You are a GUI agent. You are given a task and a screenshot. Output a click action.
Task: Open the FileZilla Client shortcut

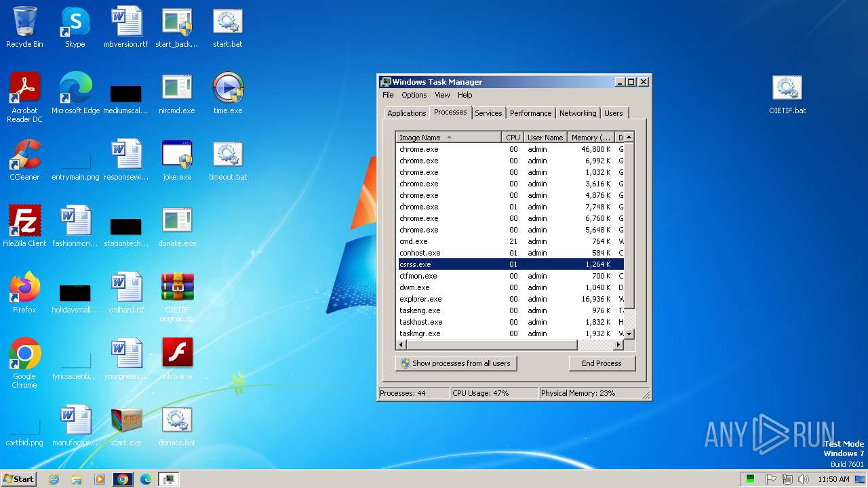click(24, 226)
